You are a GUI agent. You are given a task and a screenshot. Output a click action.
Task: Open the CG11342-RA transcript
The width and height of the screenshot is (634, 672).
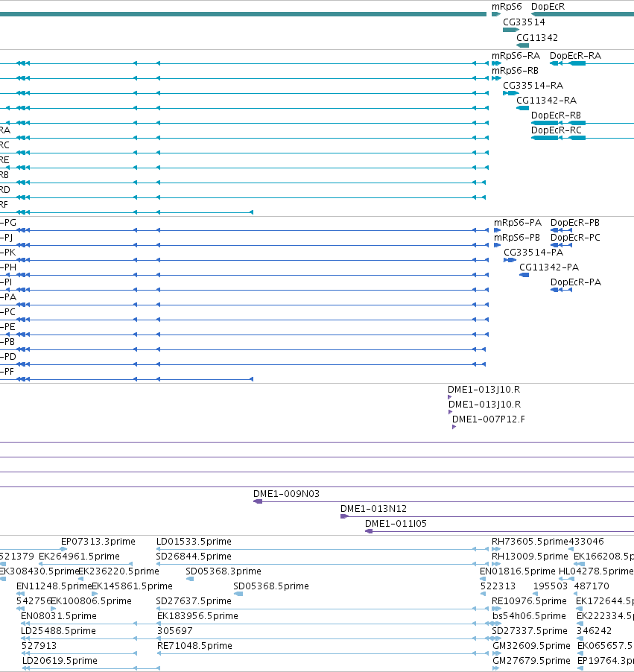(522, 108)
